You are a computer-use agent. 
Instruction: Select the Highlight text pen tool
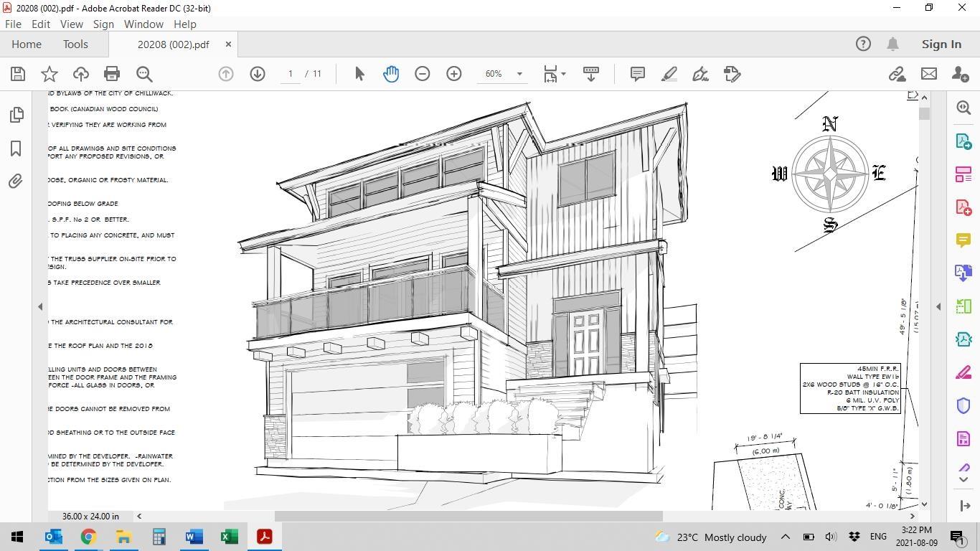(669, 74)
